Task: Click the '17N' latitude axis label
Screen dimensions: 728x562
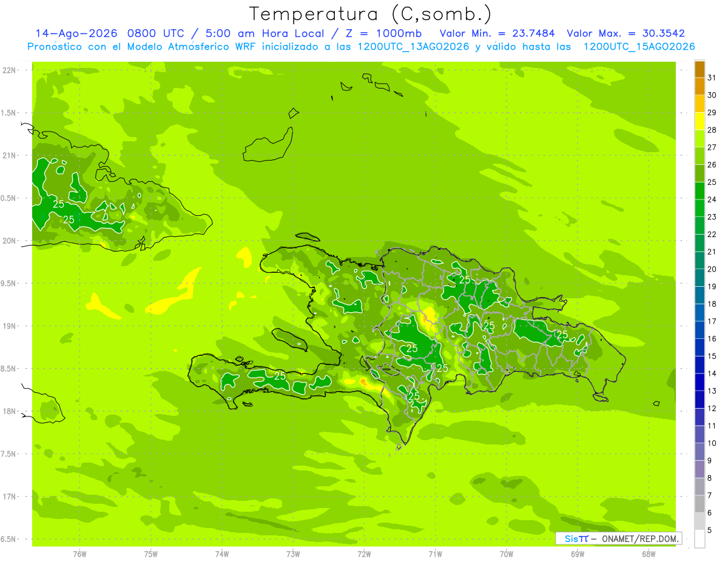Action: pos(9,497)
